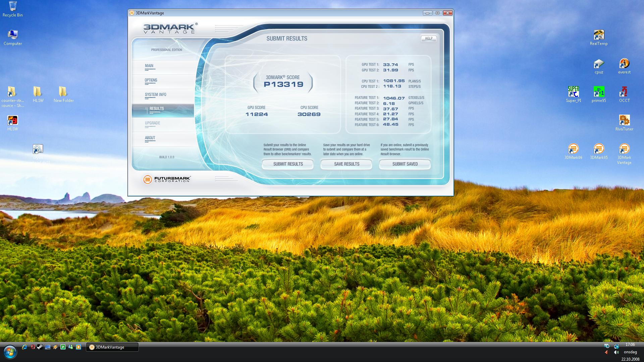Click the BUILD 1.0.0 text
644x362 pixels.
point(167,157)
